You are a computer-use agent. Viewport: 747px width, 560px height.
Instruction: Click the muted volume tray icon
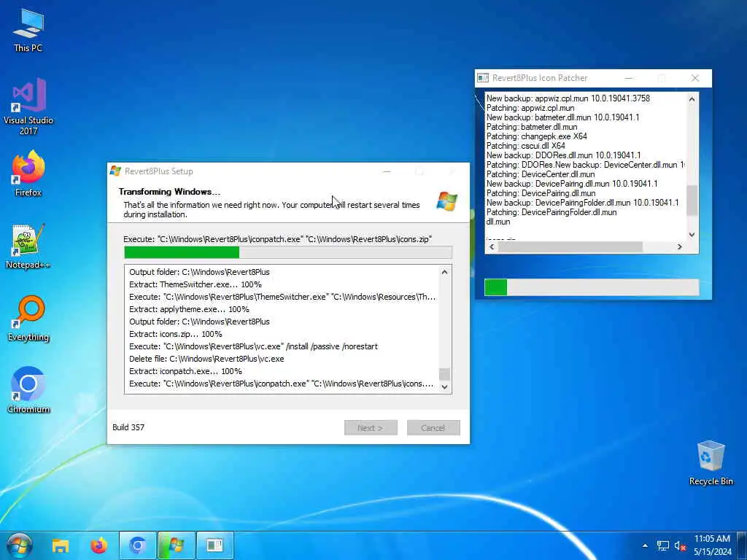(680, 545)
